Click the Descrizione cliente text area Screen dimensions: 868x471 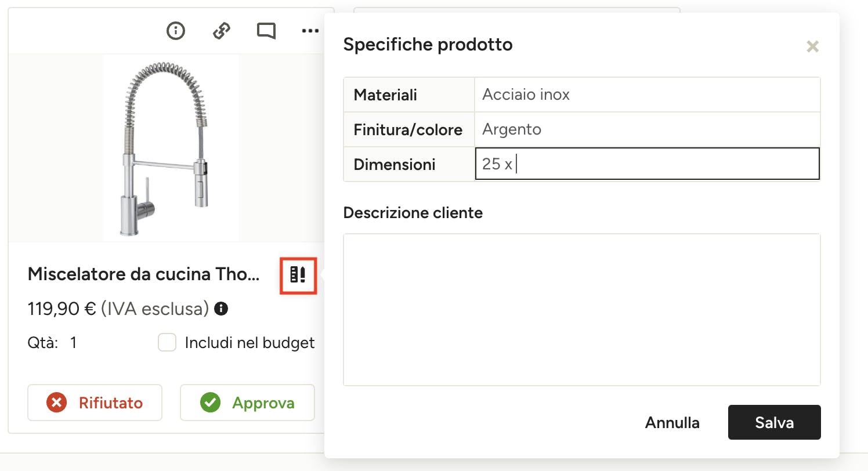pyautogui.click(x=581, y=309)
